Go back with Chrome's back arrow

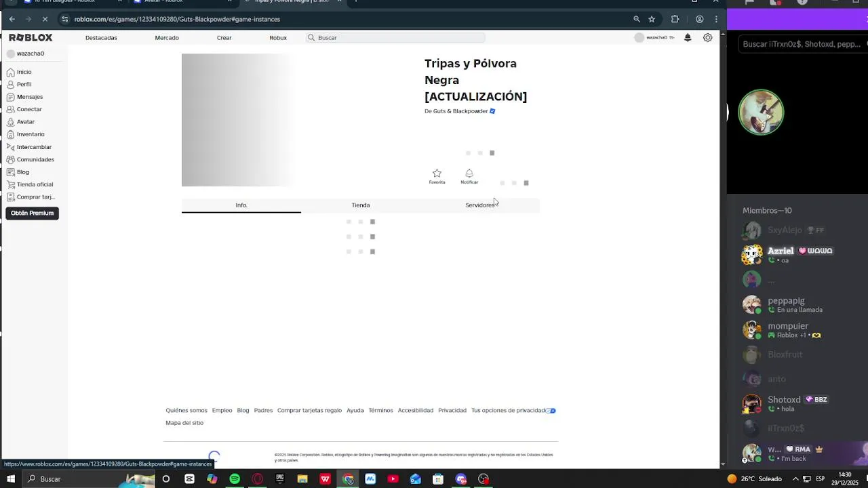(12, 19)
